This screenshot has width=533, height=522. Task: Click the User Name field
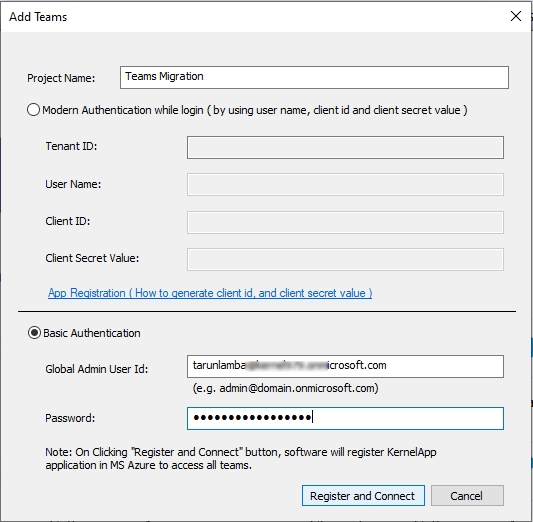[345, 185]
